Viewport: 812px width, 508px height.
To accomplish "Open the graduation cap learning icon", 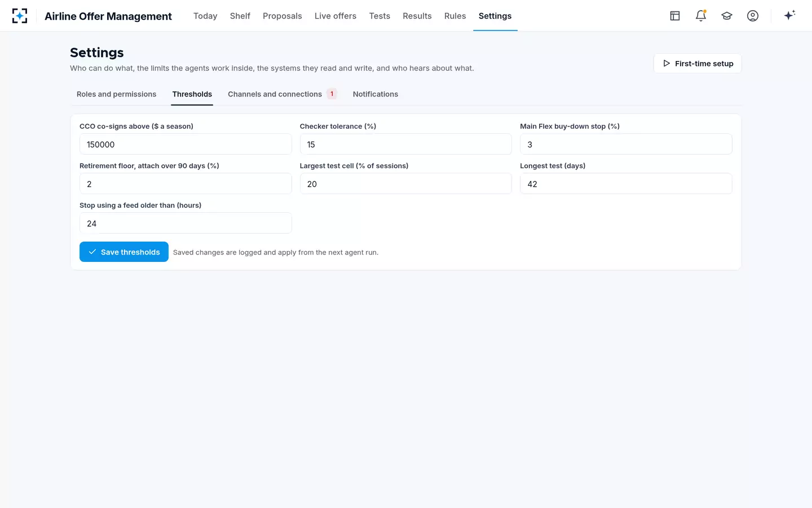I will 727,16.
